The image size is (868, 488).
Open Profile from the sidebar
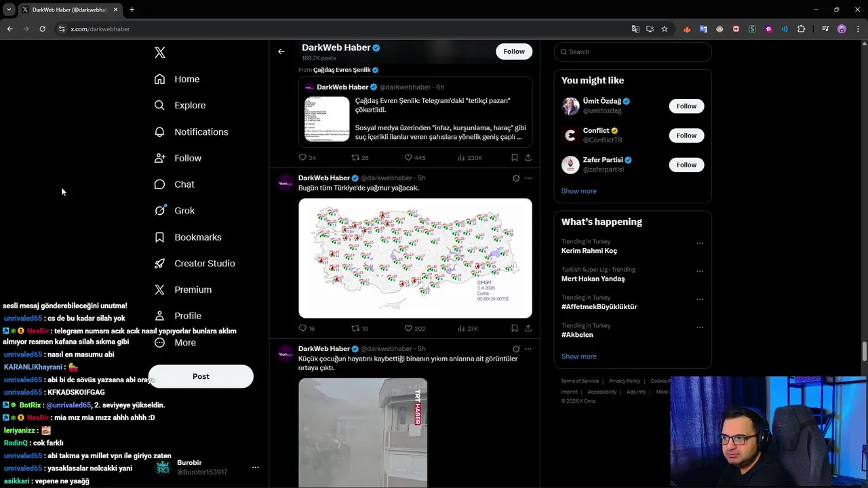click(x=178, y=316)
